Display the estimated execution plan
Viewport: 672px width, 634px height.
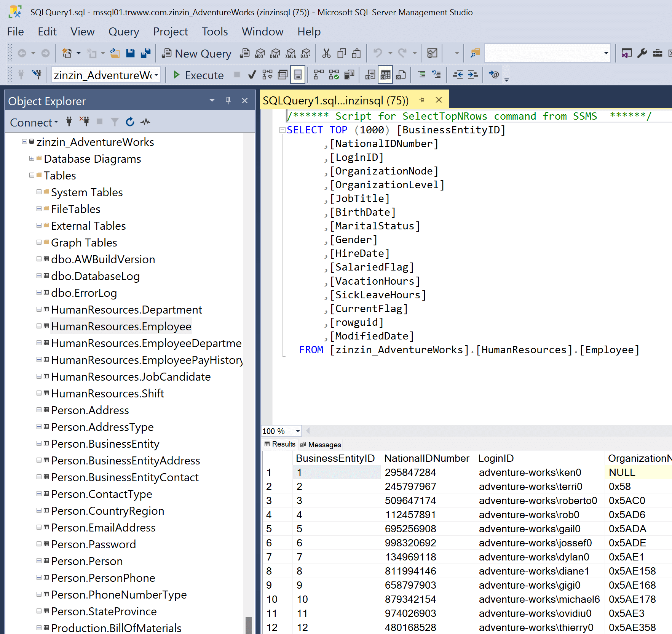[267, 75]
